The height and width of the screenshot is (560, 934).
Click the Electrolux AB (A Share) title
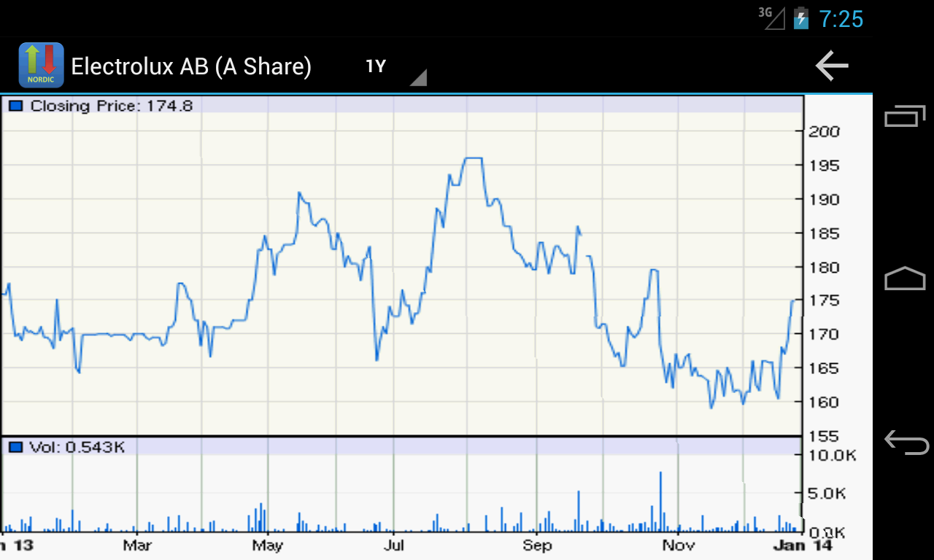pyautogui.click(x=191, y=66)
